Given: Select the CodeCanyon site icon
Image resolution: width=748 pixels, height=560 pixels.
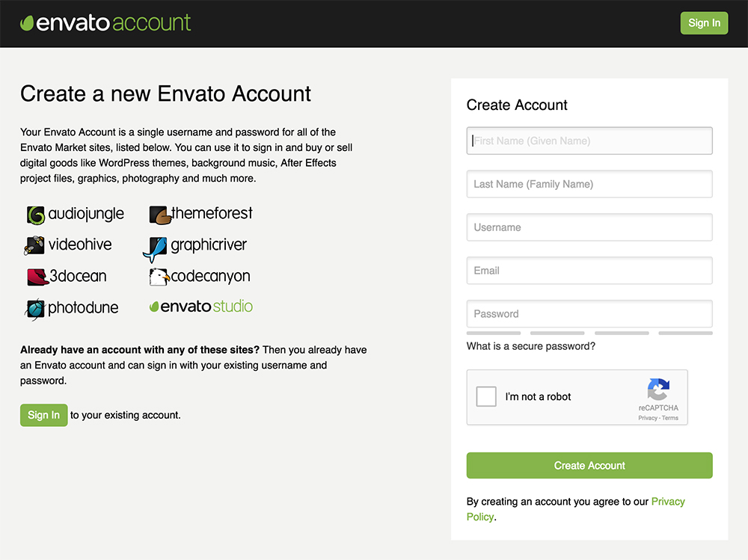Looking at the screenshot, I should click(159, 277).
